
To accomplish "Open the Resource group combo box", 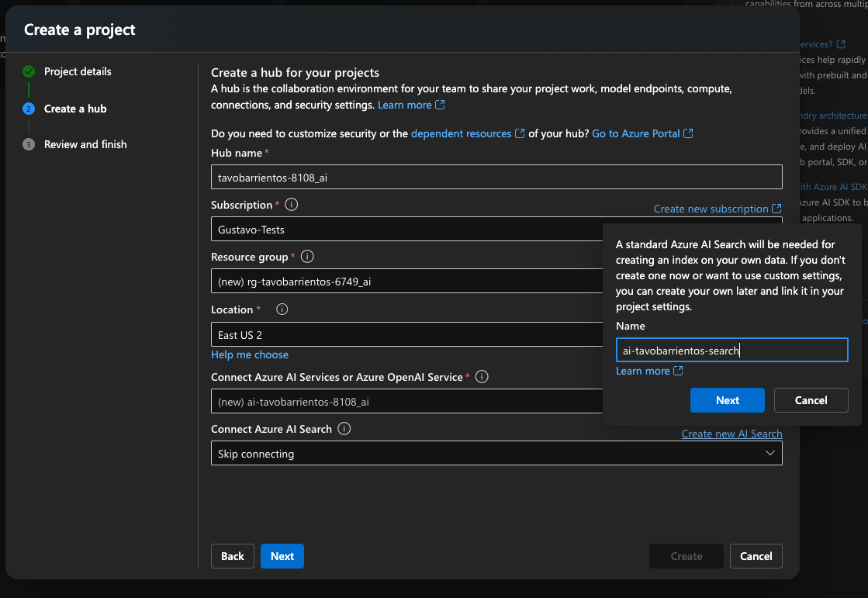I will 407,282.
